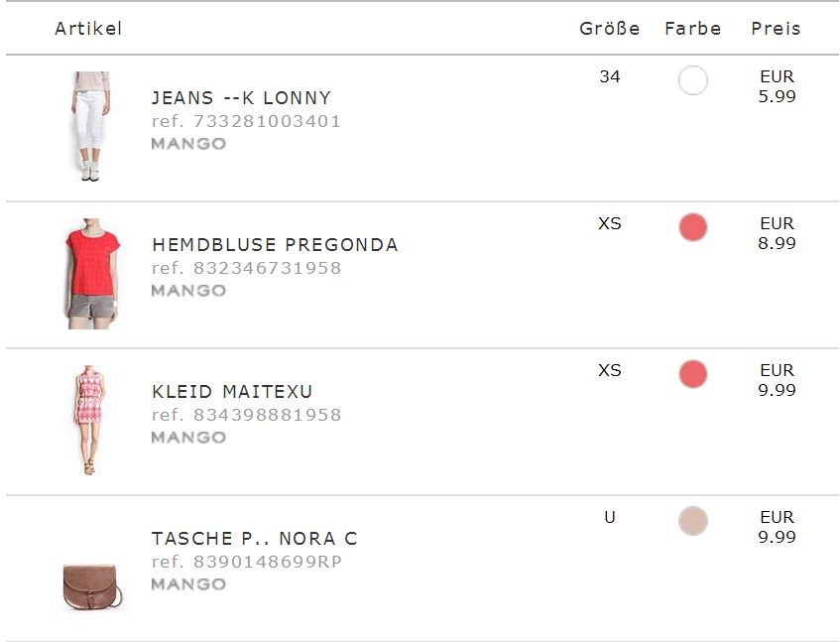
Task: Click the beige swatch for Tasche Nora
Action: pyautogui.click(x=692, y=521)
